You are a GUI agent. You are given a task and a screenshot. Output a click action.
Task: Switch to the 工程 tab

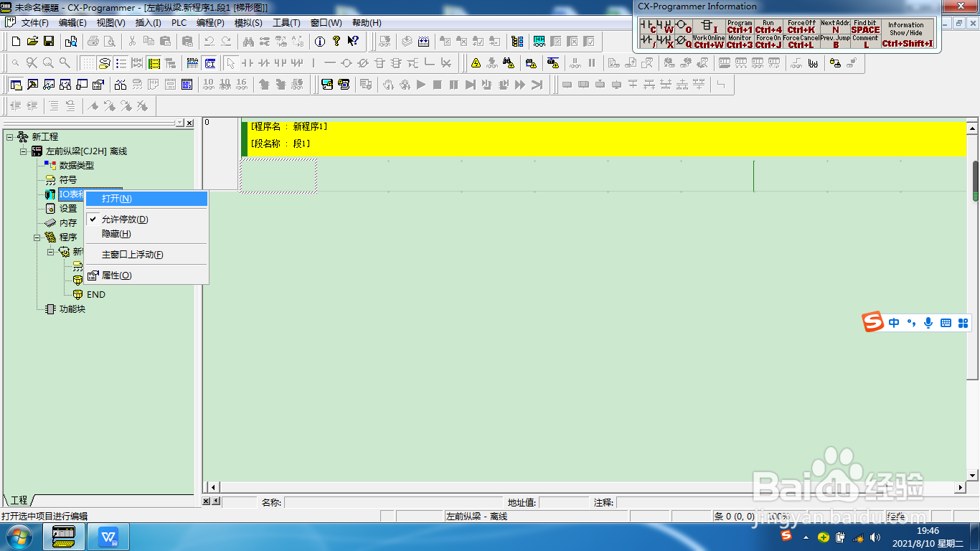pos(19,500)
